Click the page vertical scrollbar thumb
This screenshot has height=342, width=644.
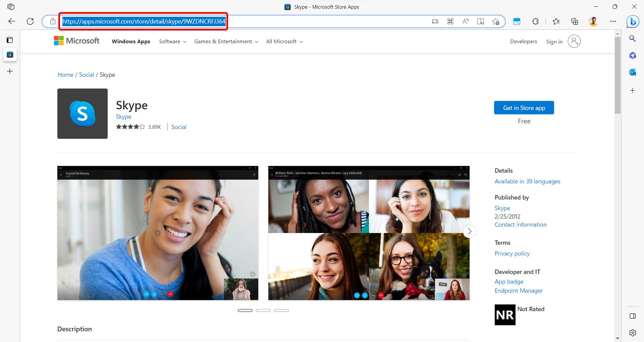(618, 75)
